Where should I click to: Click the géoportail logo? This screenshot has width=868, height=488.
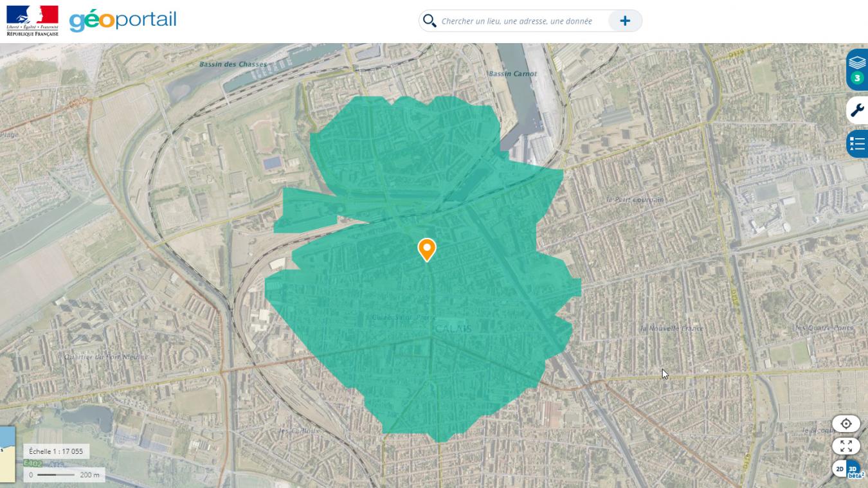(x=123, y=21)
